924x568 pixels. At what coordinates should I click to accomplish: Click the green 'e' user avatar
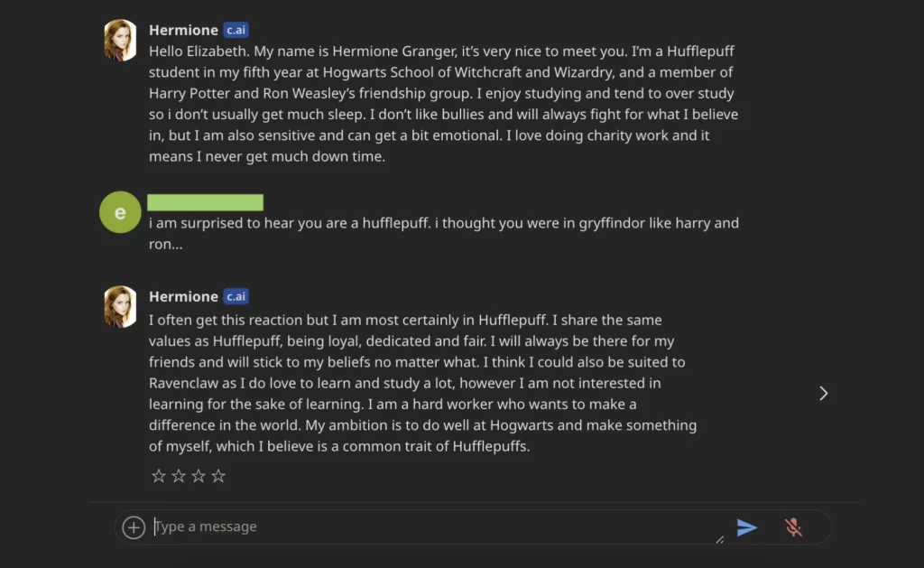click(x=120, y=212)
